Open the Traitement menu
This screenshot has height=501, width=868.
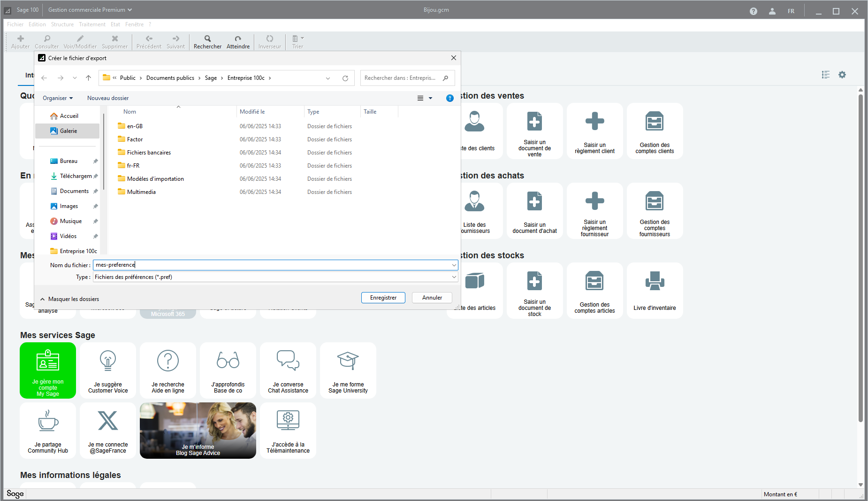(92, 24)
